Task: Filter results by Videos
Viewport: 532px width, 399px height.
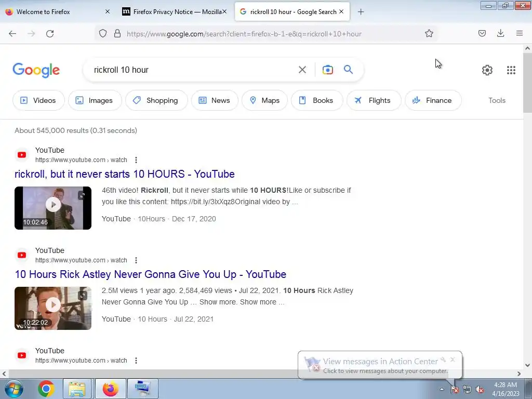Action: click(x=38, y=100)
